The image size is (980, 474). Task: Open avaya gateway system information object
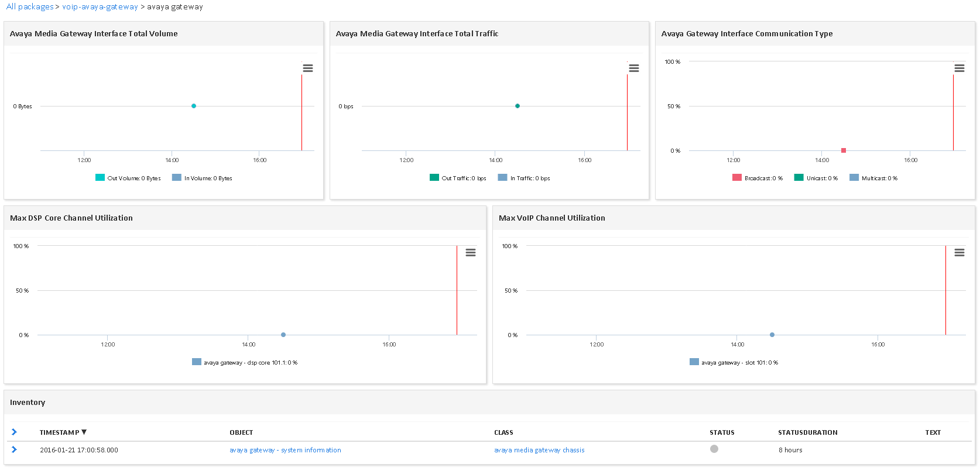click(x=285, y=451)
